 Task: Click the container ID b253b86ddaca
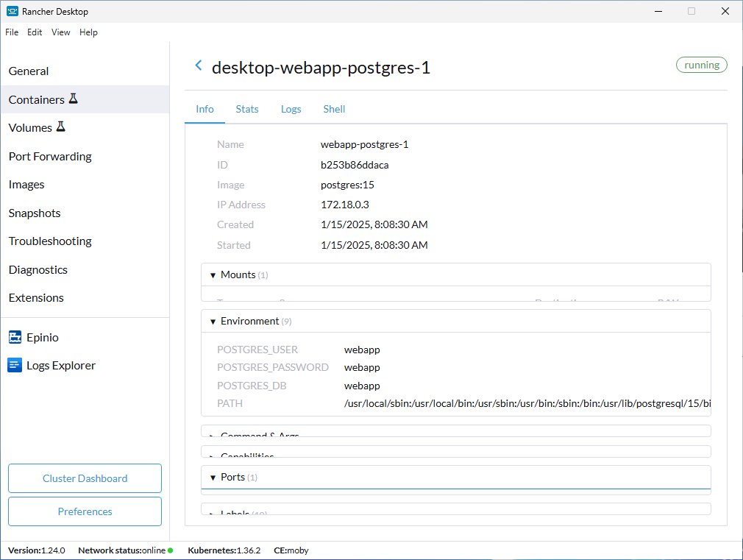pyautogui.click(x=355, y=165)
